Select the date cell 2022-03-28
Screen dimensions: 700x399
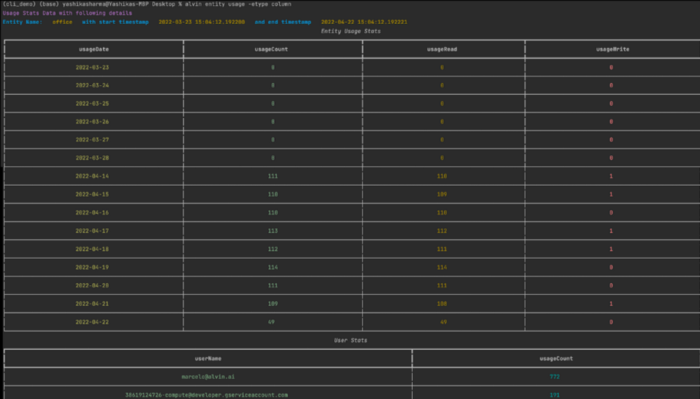pos(92,158)
